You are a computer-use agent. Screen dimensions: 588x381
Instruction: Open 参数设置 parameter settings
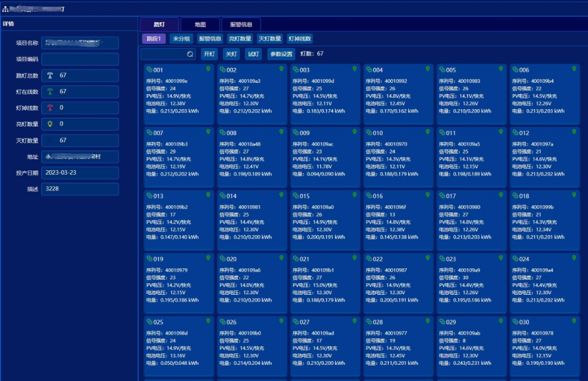(281, 54)
